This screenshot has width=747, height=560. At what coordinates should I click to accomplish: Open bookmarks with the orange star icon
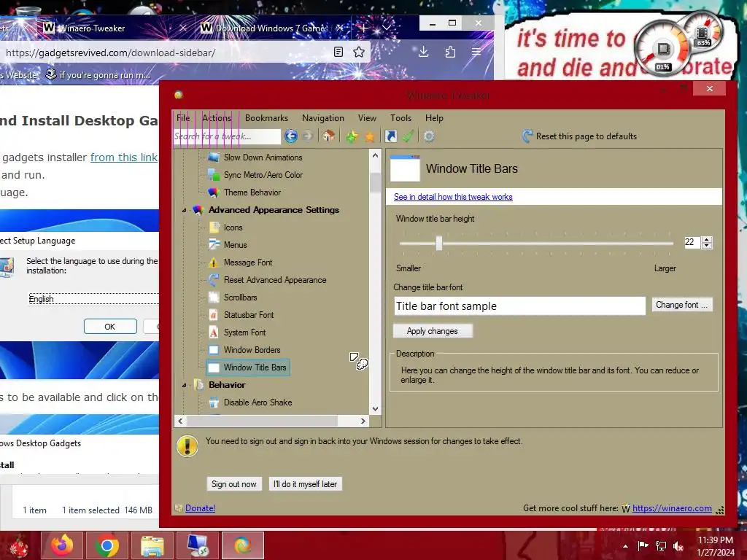pyautogui.click(x=370, y=136)
